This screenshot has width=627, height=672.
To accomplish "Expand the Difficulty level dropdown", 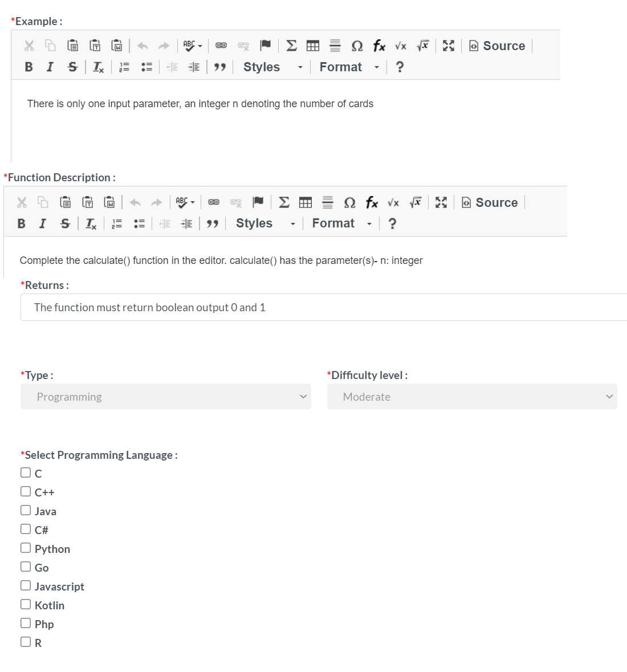I will [x=472, y=397].
